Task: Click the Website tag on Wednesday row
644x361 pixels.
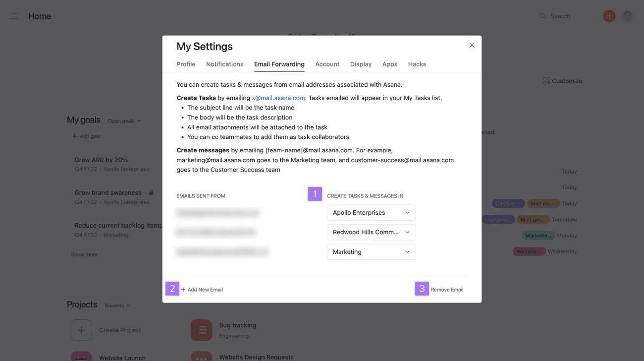Action: (x=529, y=251)
